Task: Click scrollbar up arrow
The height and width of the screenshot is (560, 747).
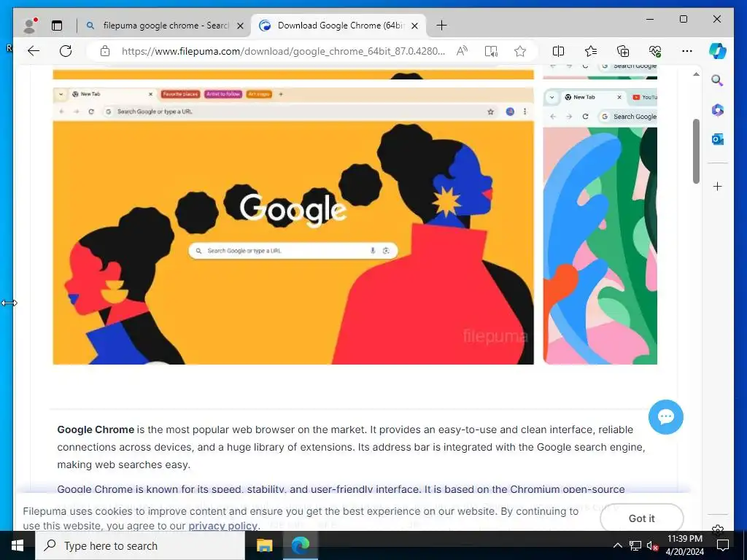Action: coord(696,74)
